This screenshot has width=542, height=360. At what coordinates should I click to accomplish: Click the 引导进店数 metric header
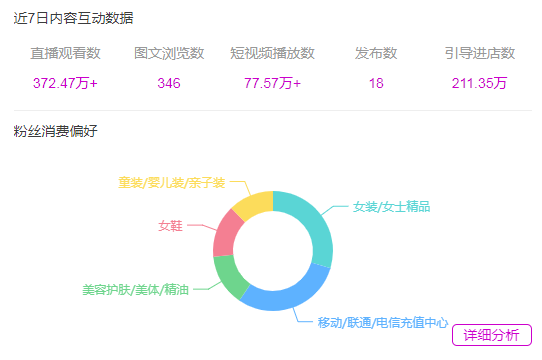tap(480, 53)
